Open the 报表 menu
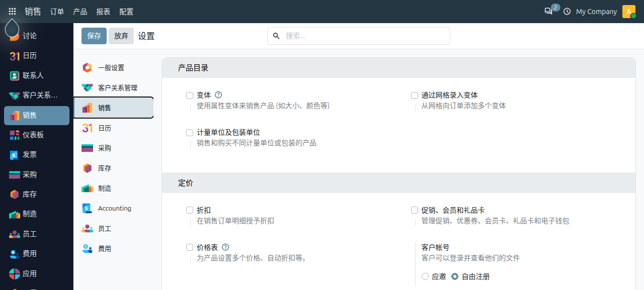 pyautogui.click(x=103, y=12)
